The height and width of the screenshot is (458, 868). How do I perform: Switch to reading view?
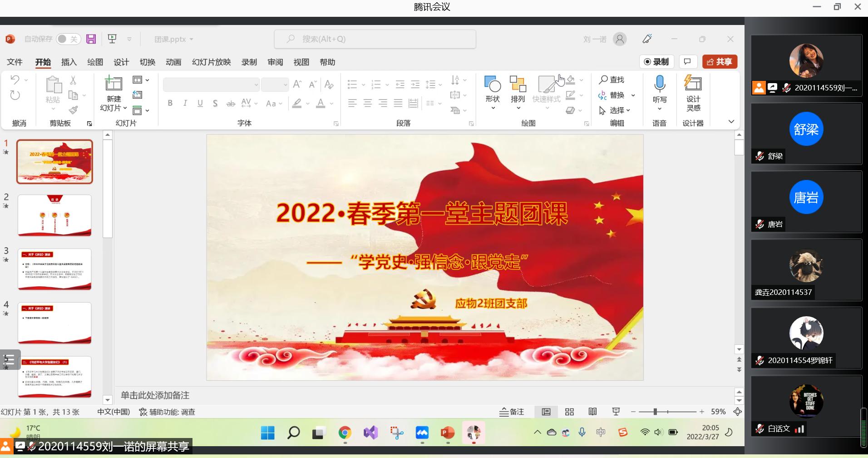point(592,412)
